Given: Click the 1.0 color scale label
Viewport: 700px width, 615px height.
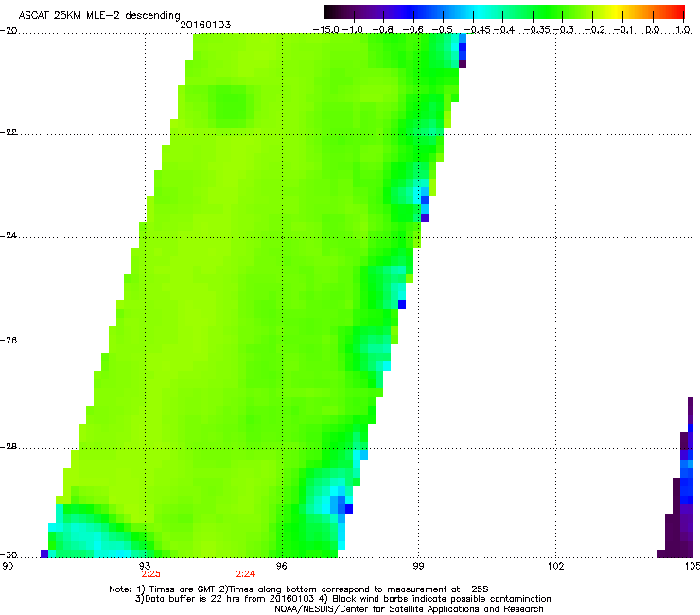Looking at the screenshot, I should tap(683, 30).
